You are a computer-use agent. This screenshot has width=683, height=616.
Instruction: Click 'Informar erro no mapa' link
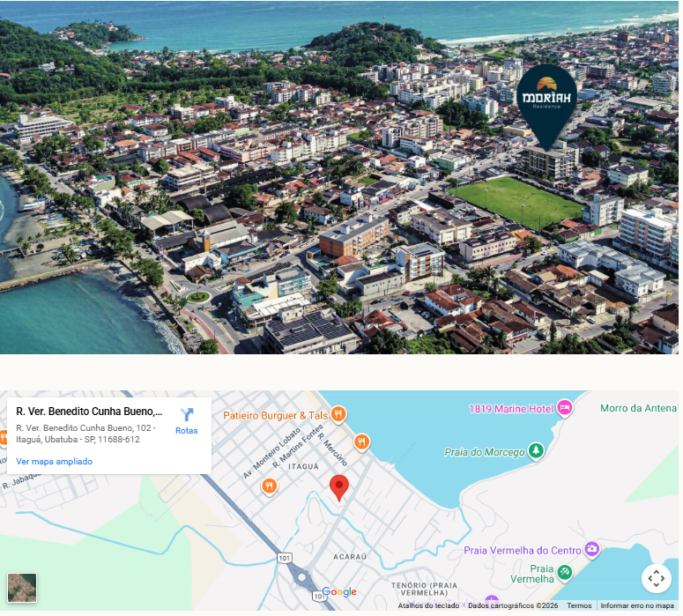(639, 605)
